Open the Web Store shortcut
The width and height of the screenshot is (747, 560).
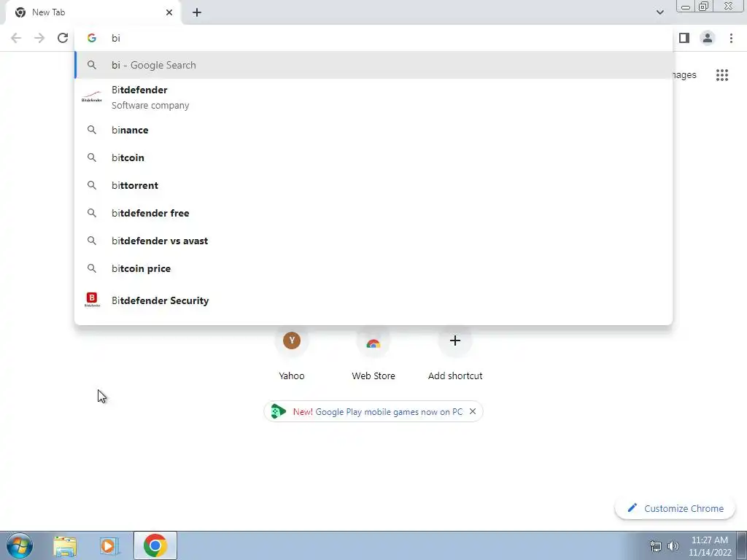[x=373, y=353]
